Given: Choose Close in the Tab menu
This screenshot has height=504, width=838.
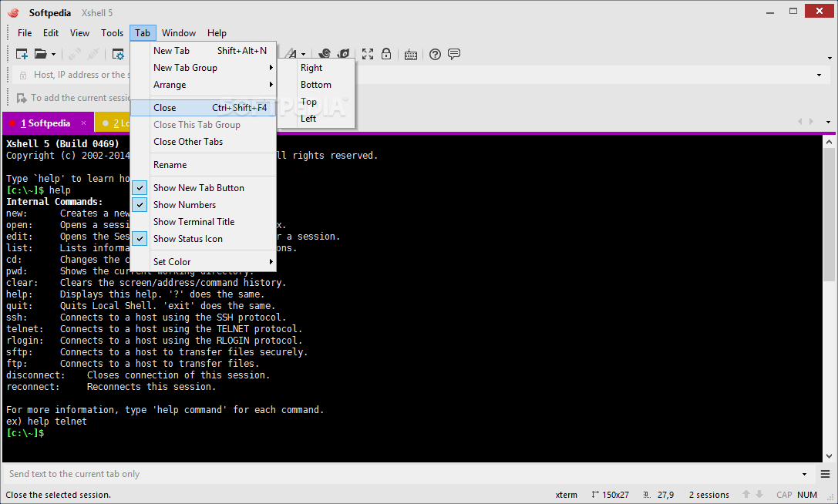Looking at the screenshot, I should tap(203, 108).
